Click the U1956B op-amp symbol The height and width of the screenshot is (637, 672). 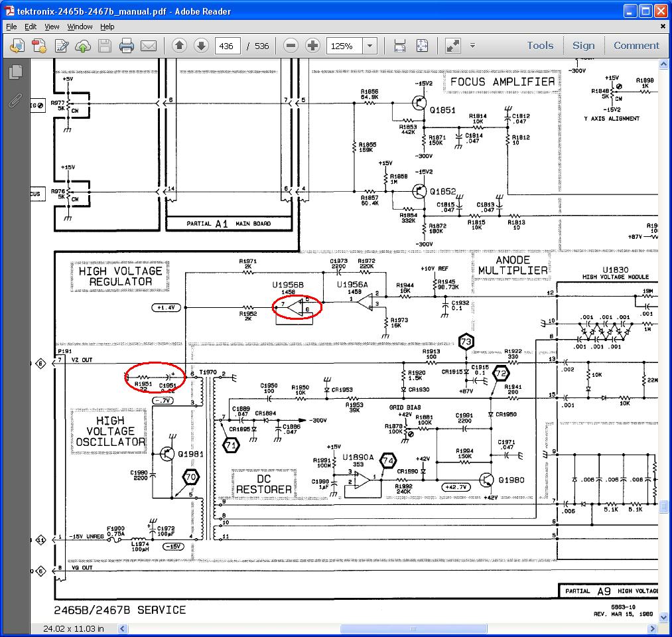click(297, 307)
